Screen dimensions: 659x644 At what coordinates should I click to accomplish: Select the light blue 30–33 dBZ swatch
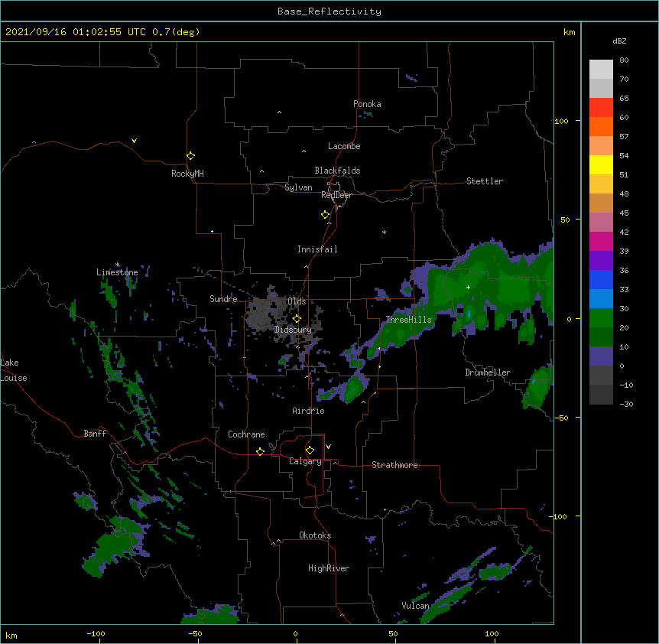(x=601, y=299)
